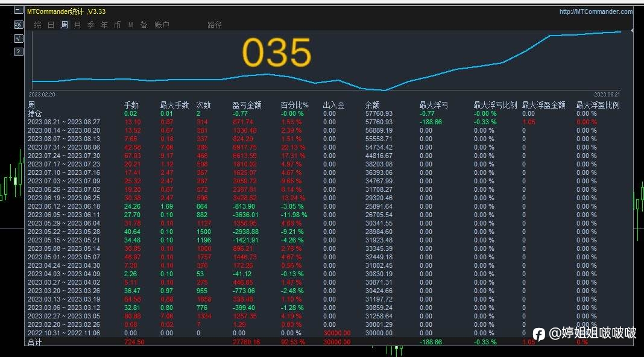Select week row 2023.08.14 ~ 2023.08.20
Image resolution: width=644 pixels, height=357 pixels.
coord(64,131)
